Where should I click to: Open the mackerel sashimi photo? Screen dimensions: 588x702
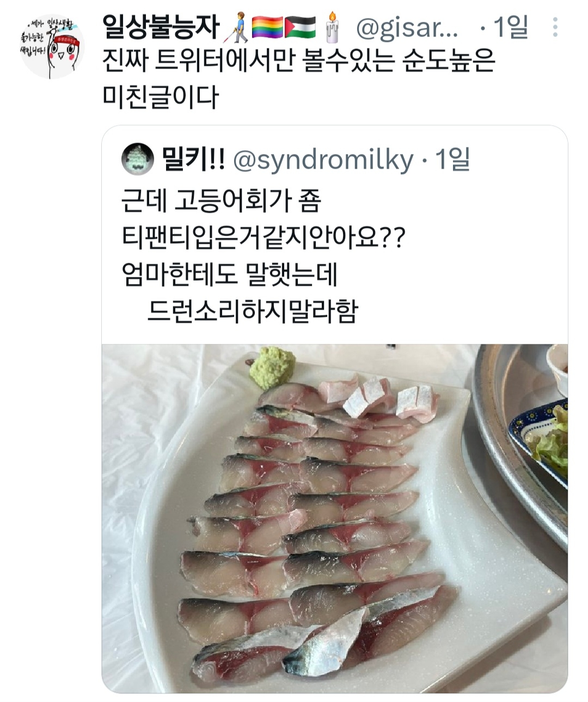click(334, 518)
